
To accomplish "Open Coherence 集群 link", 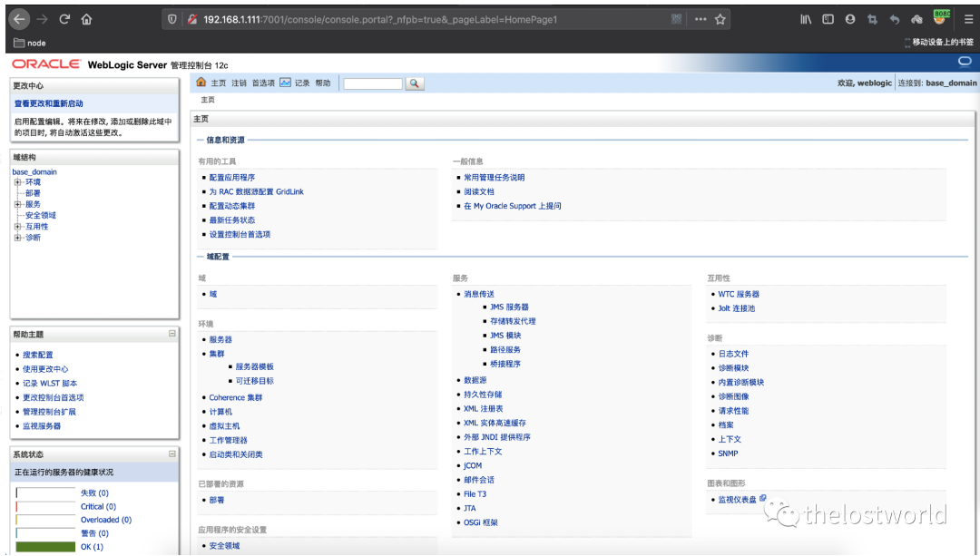I will pyautogui.click(x=236, y=397).
